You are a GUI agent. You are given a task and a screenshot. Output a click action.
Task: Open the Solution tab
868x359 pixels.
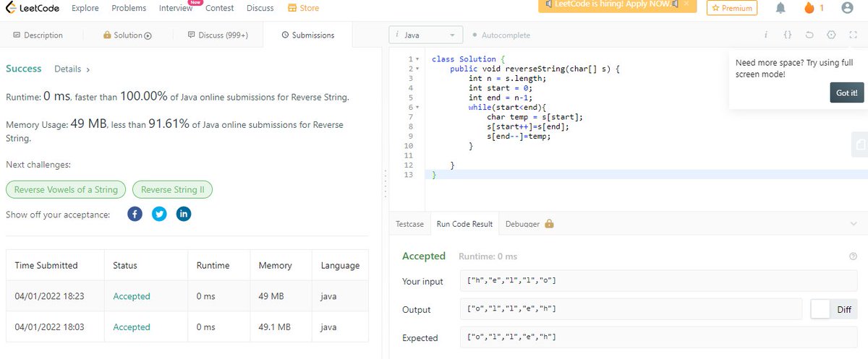127,35
